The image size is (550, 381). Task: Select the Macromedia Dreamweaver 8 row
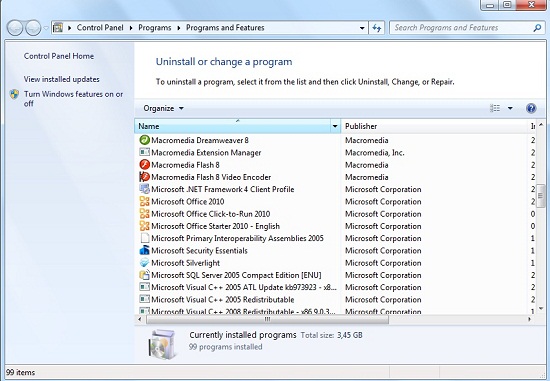point(335,140)
